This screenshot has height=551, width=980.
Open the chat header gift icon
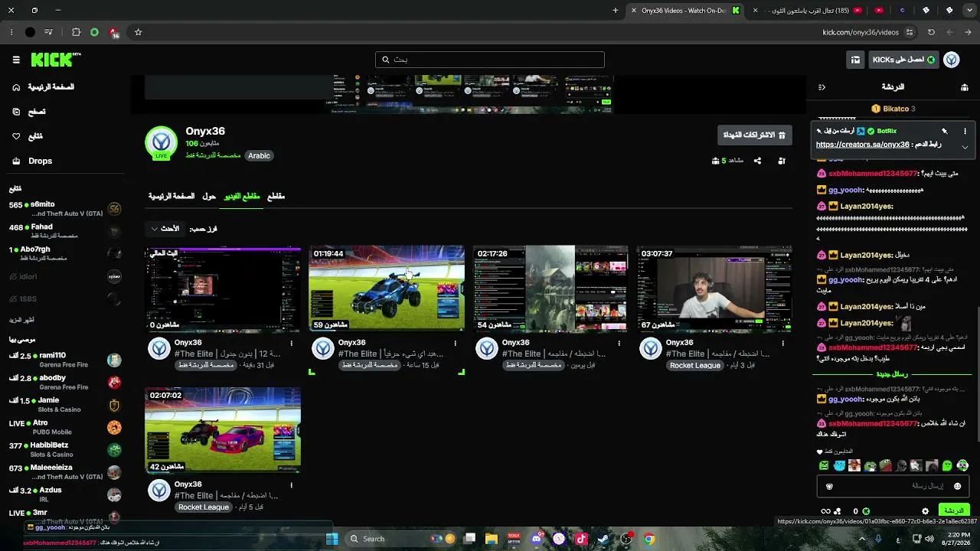(965, 87)
